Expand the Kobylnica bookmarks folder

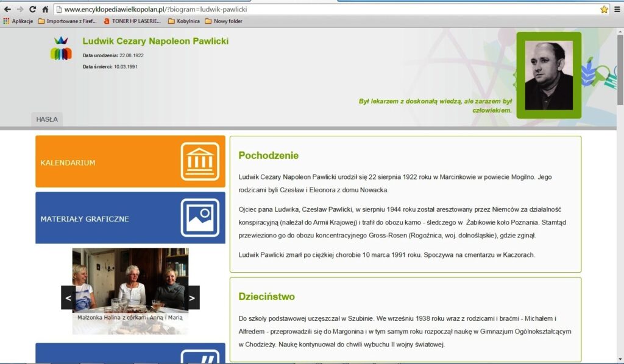pos(184,21)
